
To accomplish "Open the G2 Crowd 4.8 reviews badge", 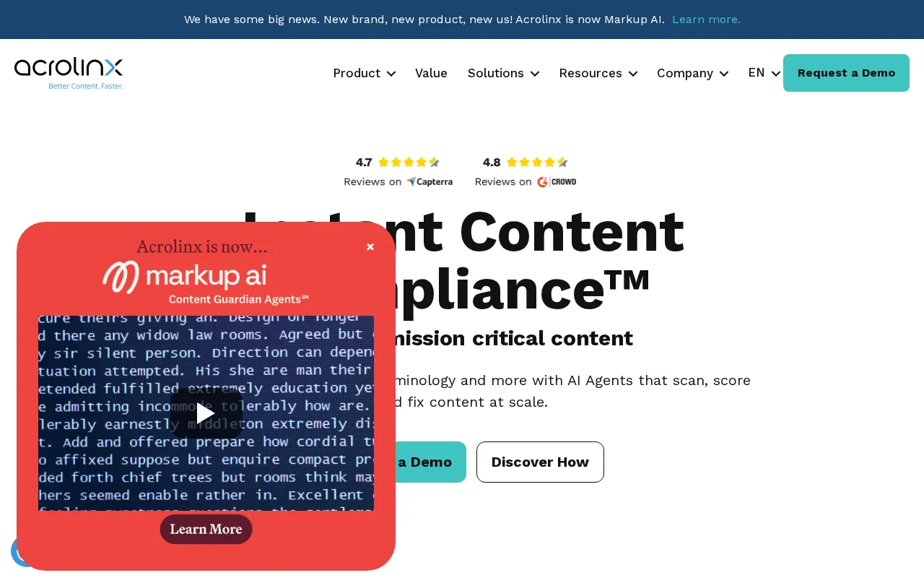I will point(526,172).
